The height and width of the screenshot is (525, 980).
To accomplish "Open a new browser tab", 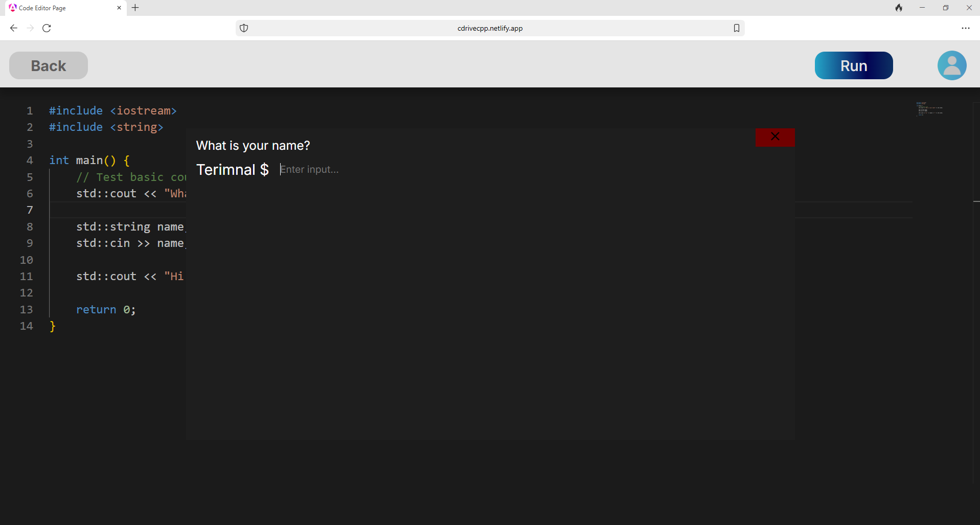I will click(x=135, y=8).
